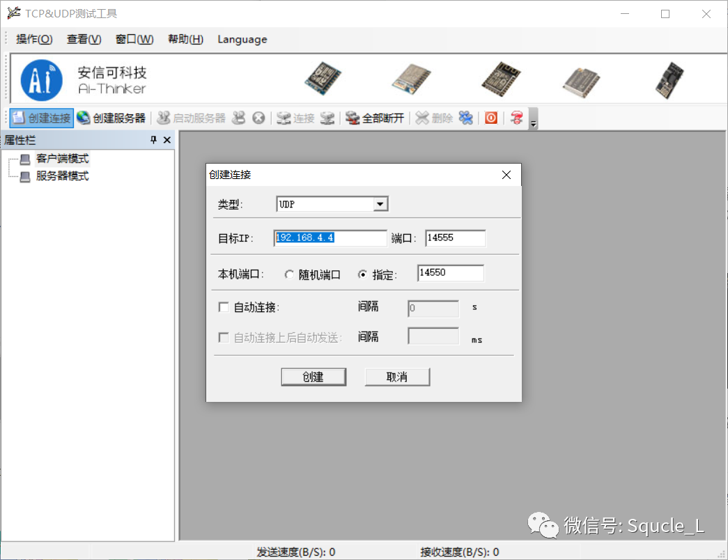
Task: Click the computer icon beside 服务器模式
Action: pyautogui.click(x=25, y=176)
